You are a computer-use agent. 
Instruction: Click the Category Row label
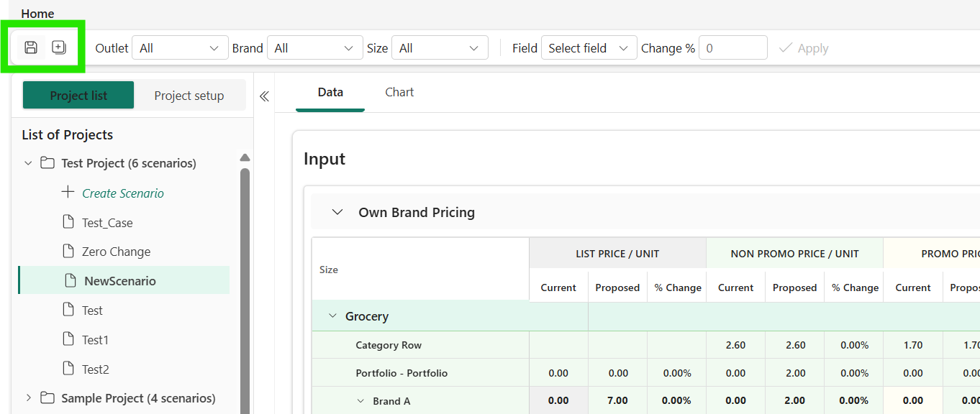389,345
